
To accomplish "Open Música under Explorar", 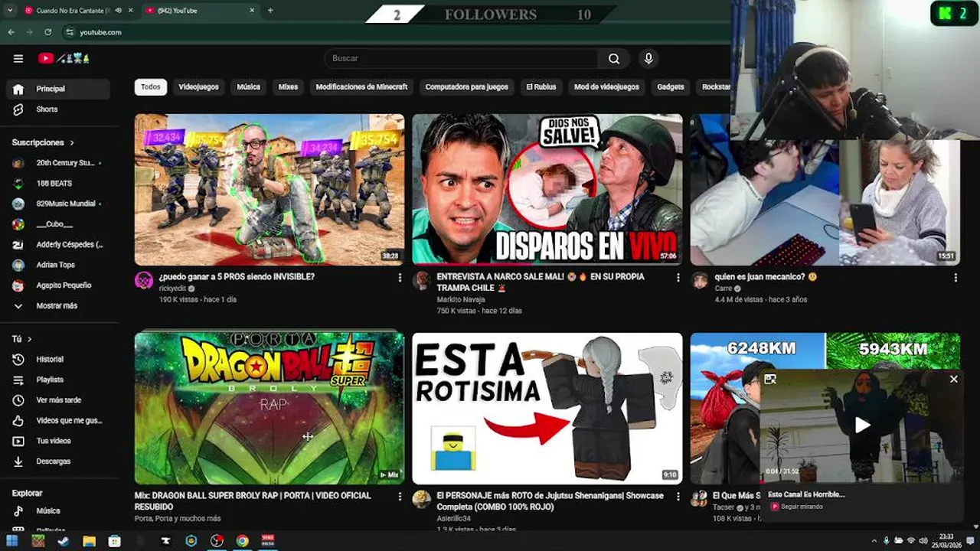I will click(58, 510).
